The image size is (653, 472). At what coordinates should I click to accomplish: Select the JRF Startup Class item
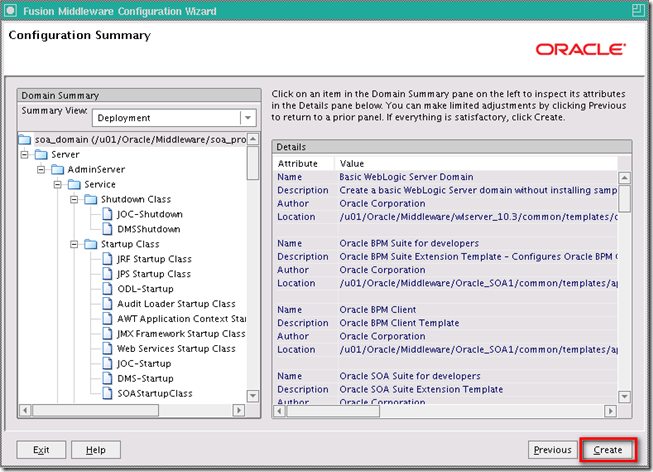pyautogui.click(x=155, y=259)
